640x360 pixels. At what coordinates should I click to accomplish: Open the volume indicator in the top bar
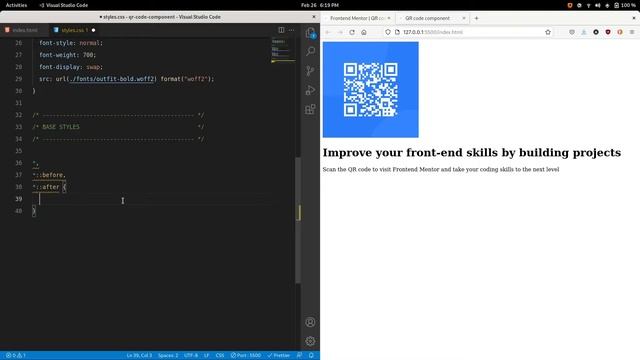(x=598, y=5)
